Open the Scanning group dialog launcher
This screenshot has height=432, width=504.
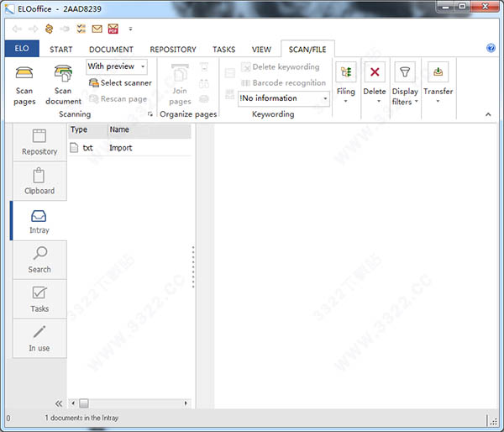[150, 114]
